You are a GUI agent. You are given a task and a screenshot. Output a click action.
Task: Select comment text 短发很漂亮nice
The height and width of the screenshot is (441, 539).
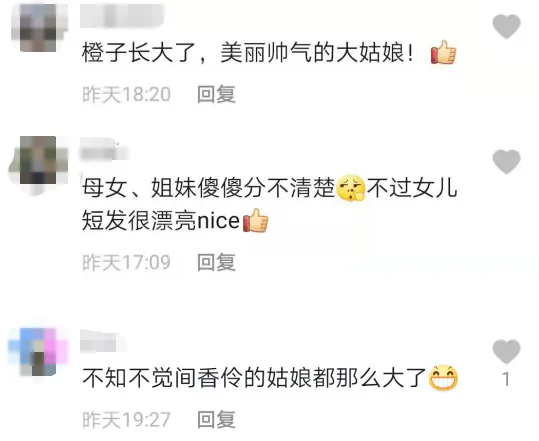pyautogui.click(x=161, y=220)
